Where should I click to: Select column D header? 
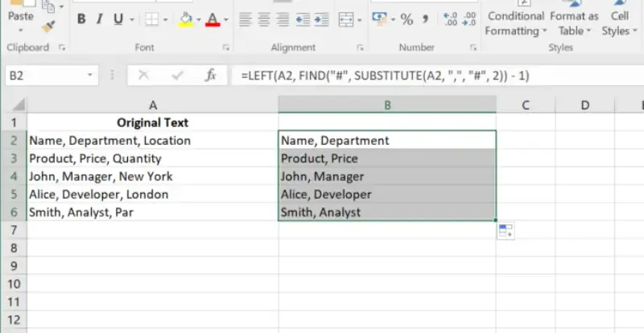point(585,105)
